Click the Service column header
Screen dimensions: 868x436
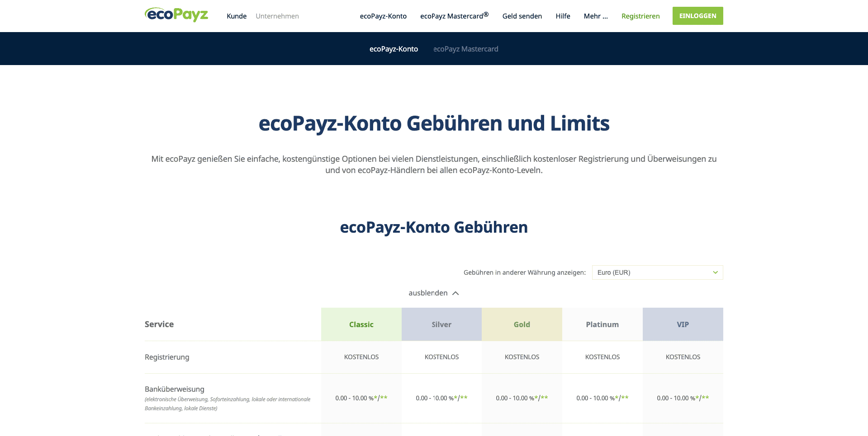(159, 324)
